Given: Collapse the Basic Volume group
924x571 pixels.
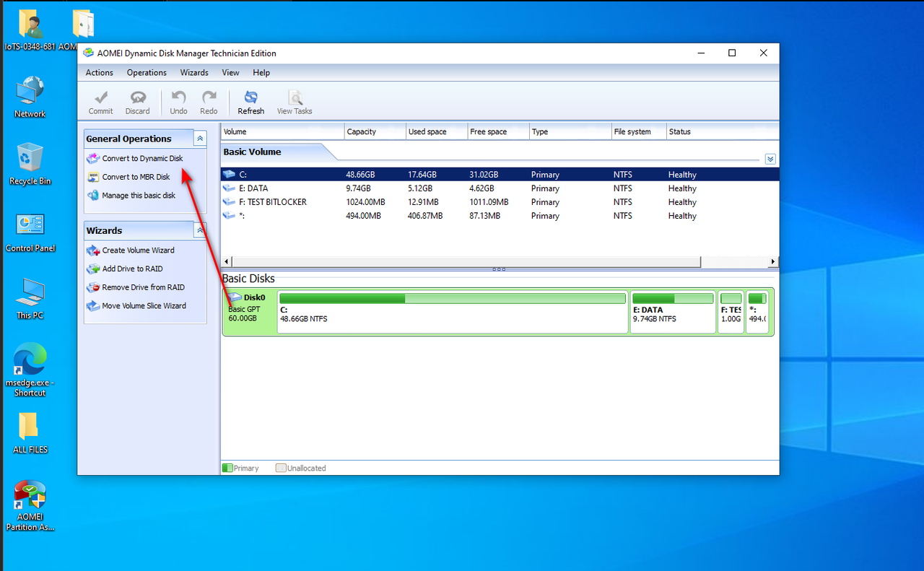Looking at the screenshot, I should click(770, 159).
